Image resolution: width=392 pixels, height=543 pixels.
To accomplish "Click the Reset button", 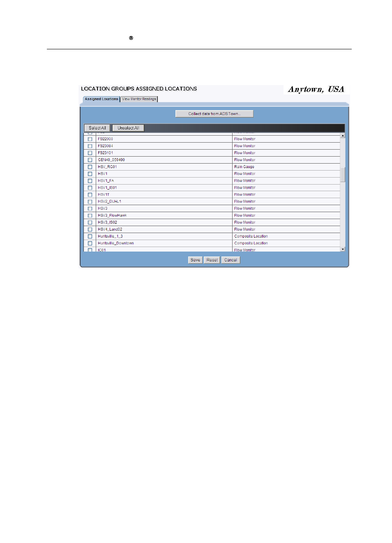I will 212,260.
